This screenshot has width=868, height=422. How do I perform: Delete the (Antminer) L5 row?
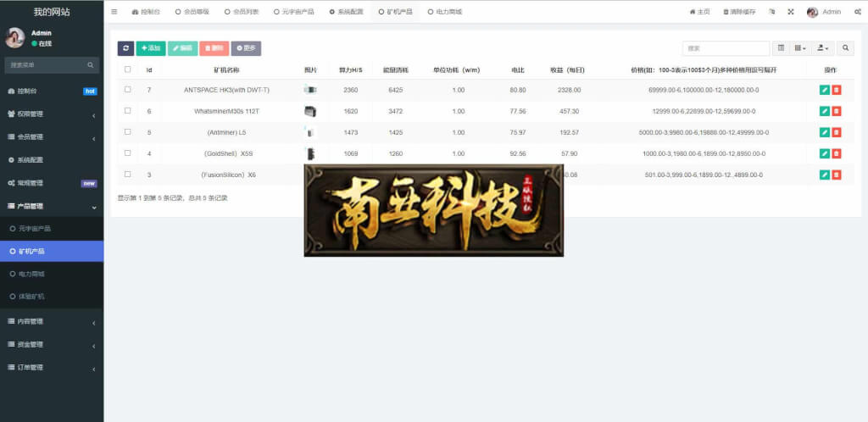pos(837,132)
